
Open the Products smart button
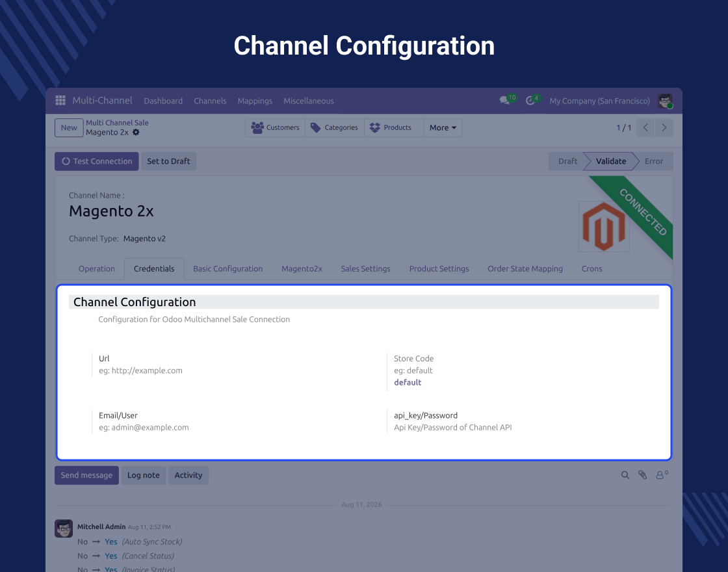[x=394, y=127]
